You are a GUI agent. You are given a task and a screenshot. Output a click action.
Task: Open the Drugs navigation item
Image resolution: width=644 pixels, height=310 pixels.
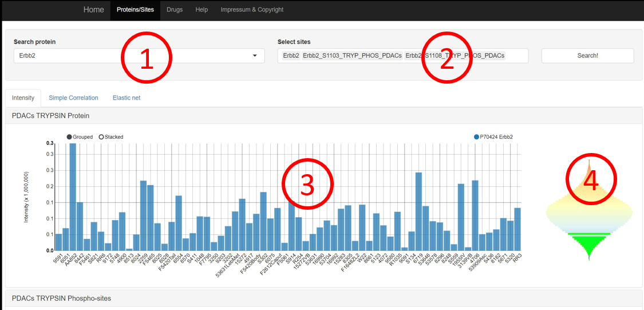click(x=174, y=10)
